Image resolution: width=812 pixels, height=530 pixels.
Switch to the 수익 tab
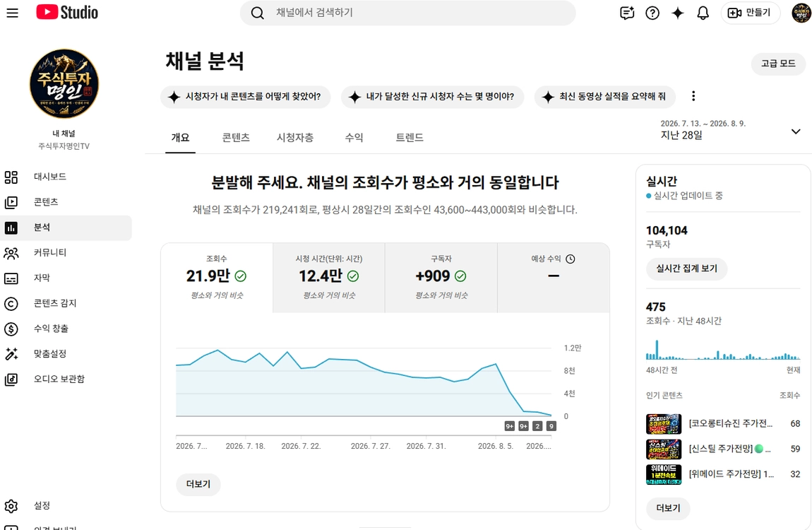point(354,137)
